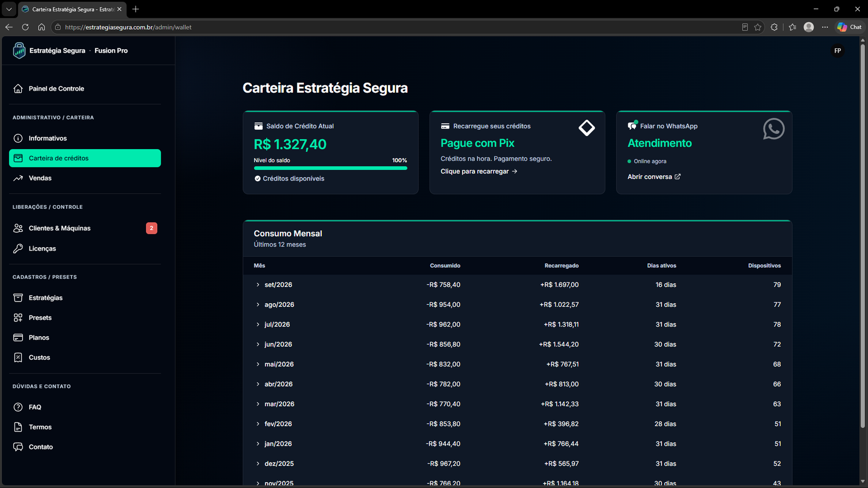Open the Termos page
Image resolution: width=868 pixels, height=488 pixels.
click(x=85, y=427)
